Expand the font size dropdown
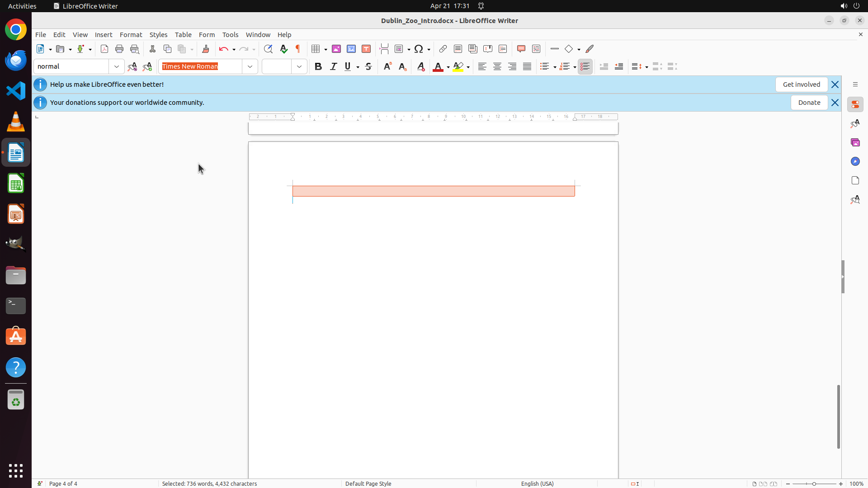 click(299, 66)
